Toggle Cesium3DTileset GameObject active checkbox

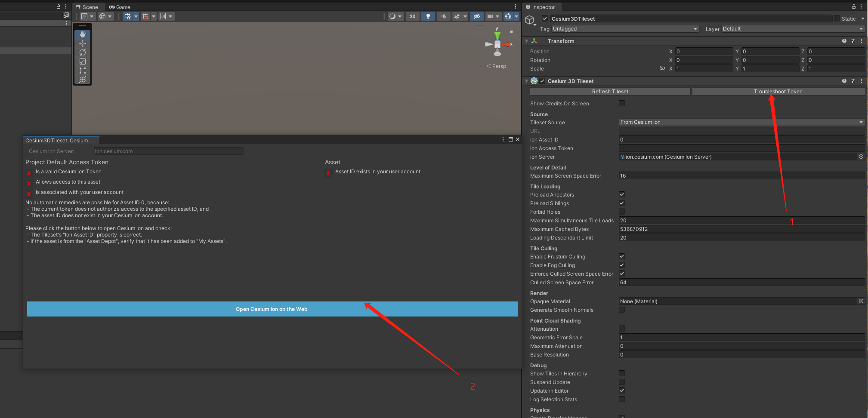point(545,18)
